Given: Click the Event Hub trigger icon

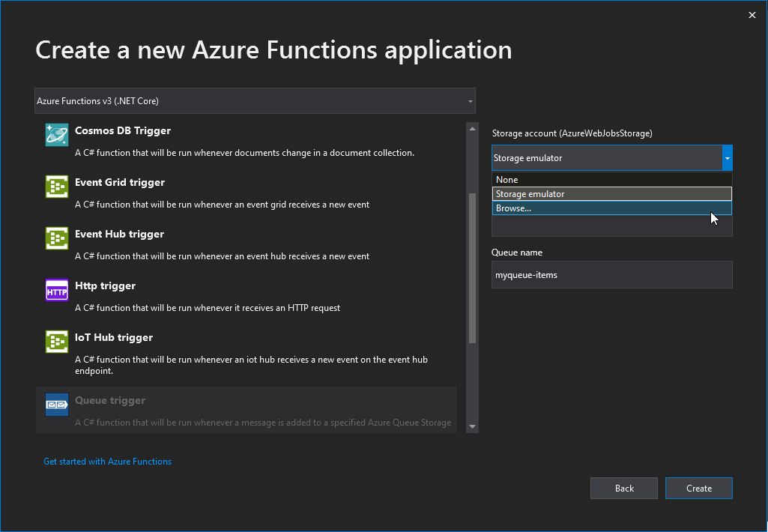Looking at the screenshot, I should 57,238.
